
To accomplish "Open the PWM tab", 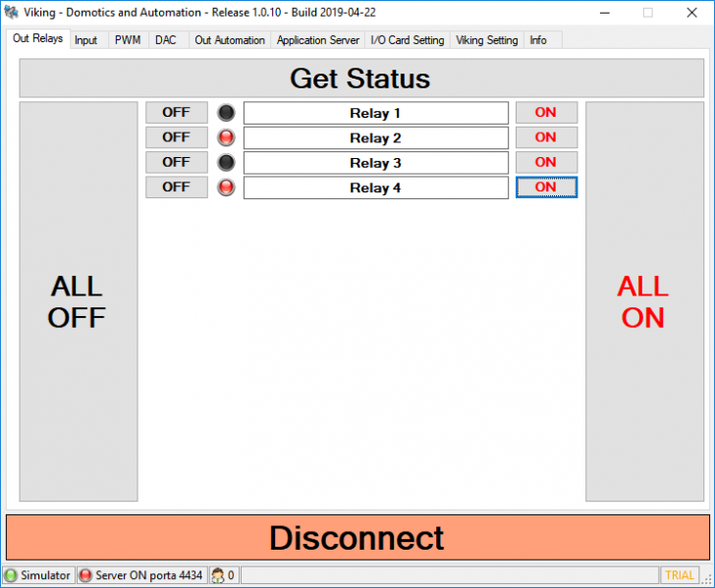I will click(x=128, y=40).
